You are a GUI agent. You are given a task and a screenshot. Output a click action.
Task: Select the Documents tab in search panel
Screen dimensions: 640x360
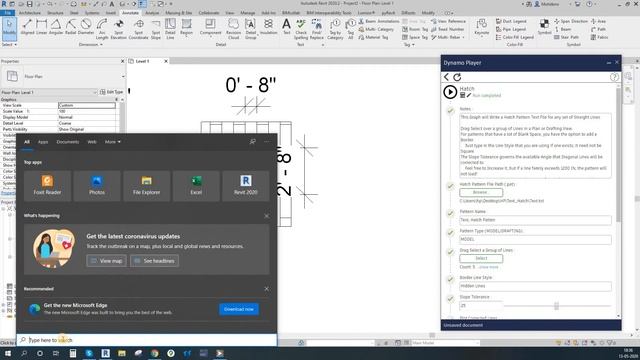pos(68,142)
